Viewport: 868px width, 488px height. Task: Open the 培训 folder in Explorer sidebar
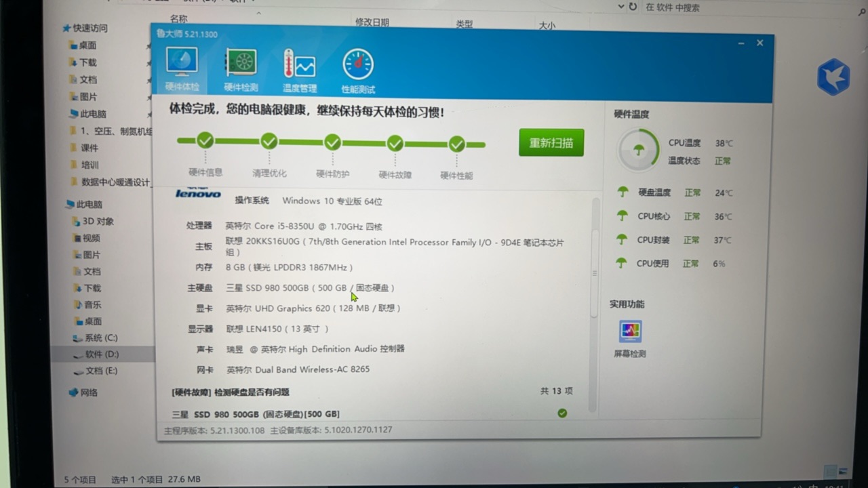[85, 165]
